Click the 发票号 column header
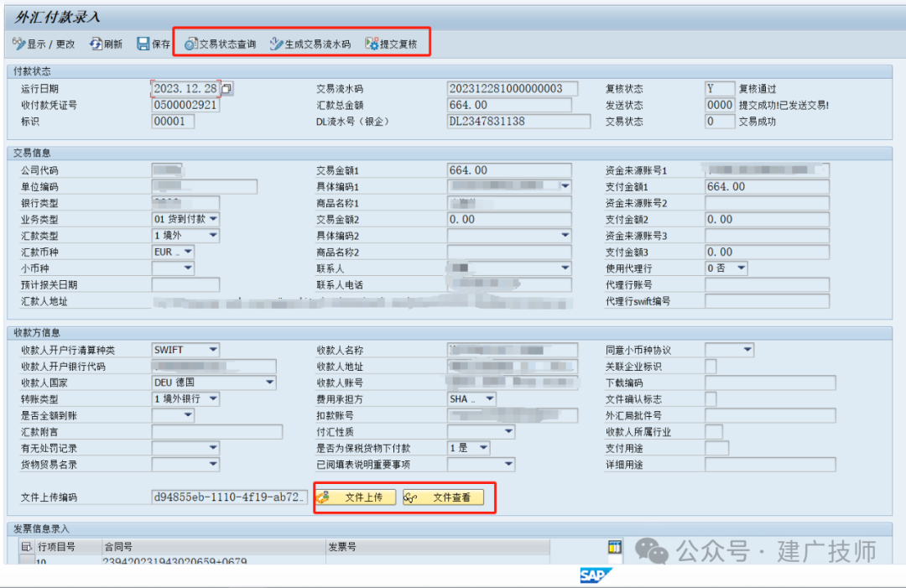The image size is (906, 588). tap(437, 546)
